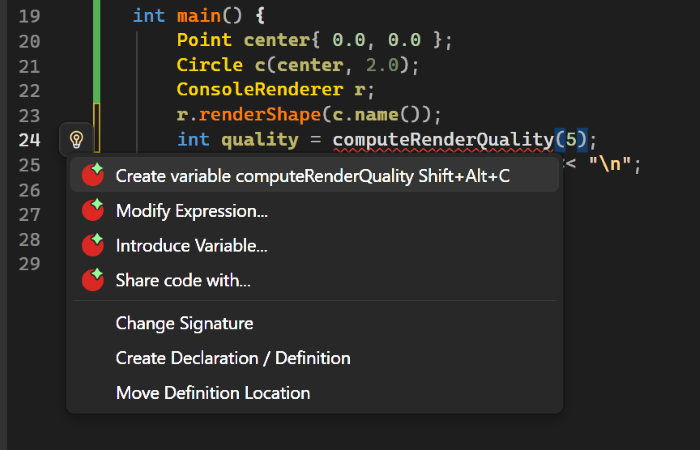Click the tomato icon beside Create variable
This screenshot has width=700, height=450.
(x=93, y=175)
